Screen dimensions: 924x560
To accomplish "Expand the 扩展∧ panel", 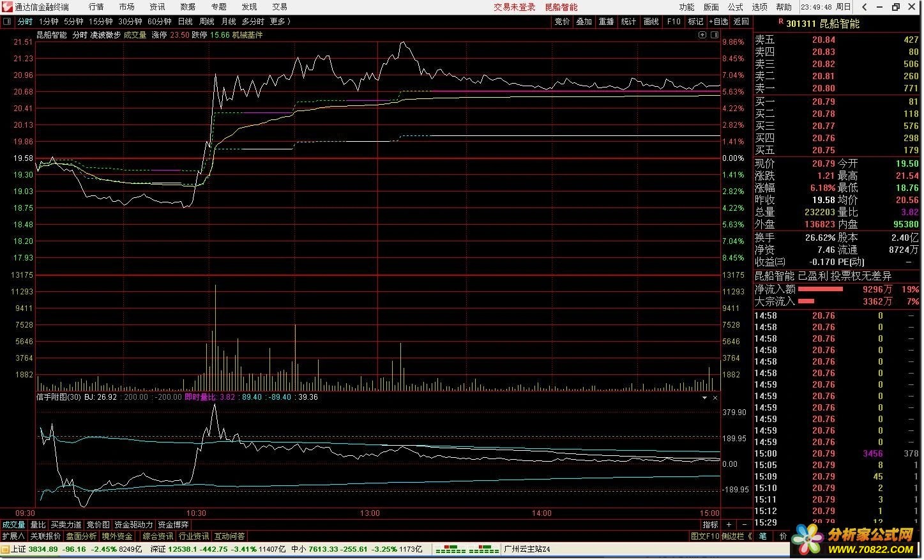I will pos(13,536).
